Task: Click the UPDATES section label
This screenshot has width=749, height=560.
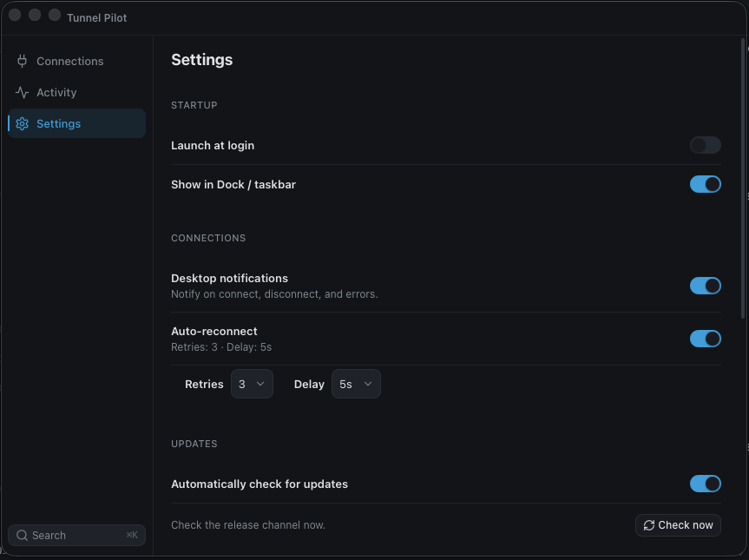Action: 194,444
